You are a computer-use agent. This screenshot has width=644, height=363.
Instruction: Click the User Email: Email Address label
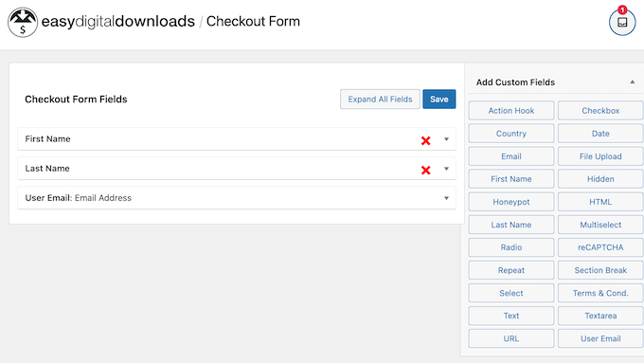[78, 198]
